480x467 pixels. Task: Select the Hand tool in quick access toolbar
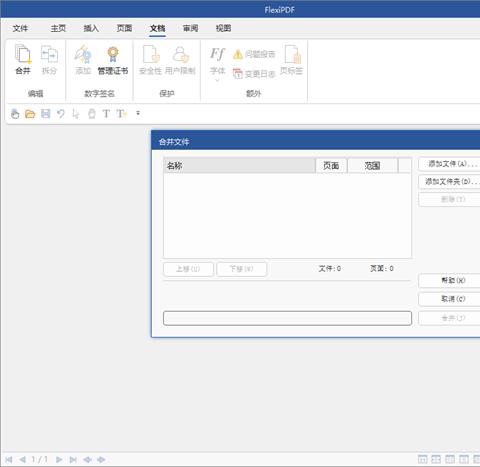[15, 114]
